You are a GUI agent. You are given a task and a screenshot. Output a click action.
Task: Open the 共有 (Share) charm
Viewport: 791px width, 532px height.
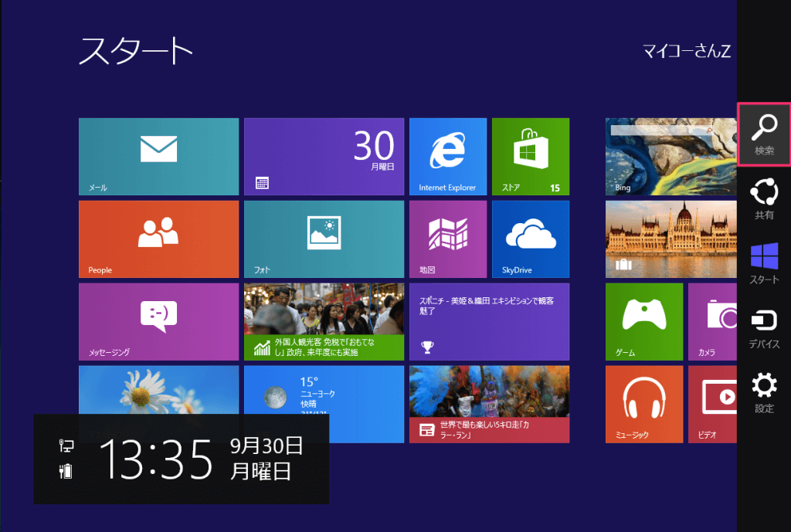764,199
